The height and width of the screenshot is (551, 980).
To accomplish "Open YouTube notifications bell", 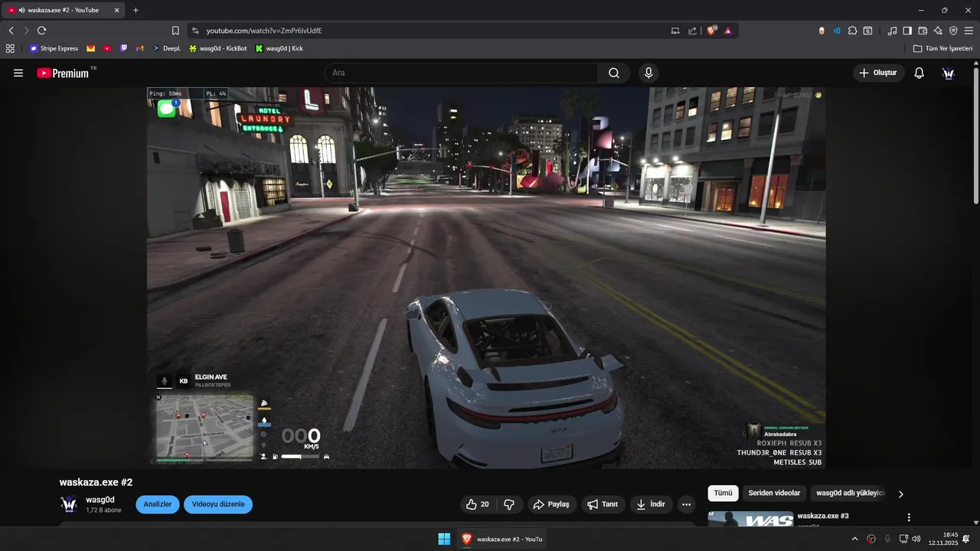I will pyautogui.click(x=920, y=73).
